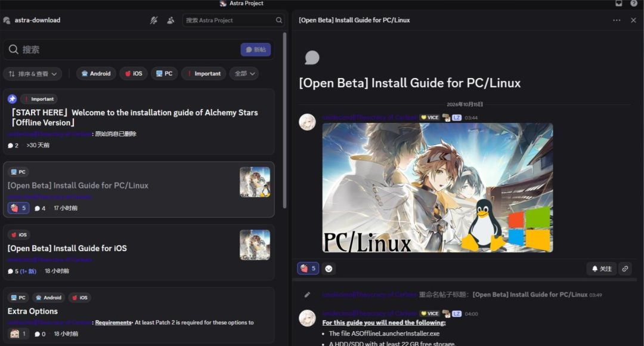Viewport: 644px width, 346px height.
Task: Open Install Guide for PC/Linux post in list
Action: 139,190
